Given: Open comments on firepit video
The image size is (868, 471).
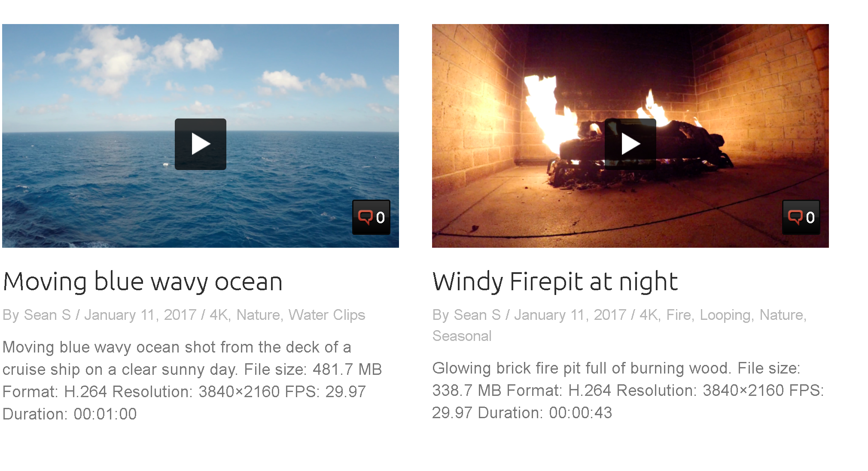Looking at the screenshot, I should pyautogui.click(x=801, y=217).
